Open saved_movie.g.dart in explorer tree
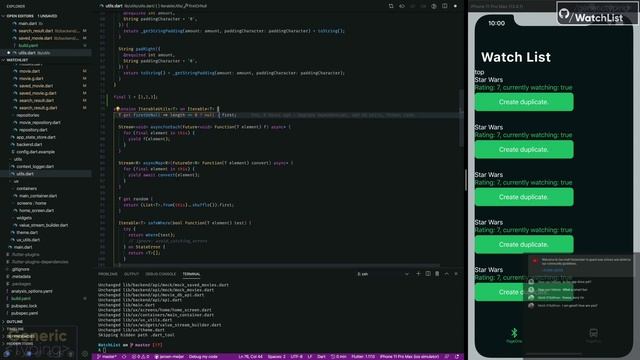Screen dimensions: 640x360 coord(38,93)
